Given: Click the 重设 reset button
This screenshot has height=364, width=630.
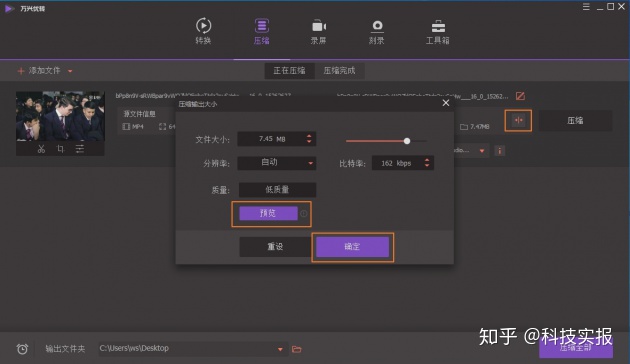Looking at the screenshot, I should coord(275,247).
